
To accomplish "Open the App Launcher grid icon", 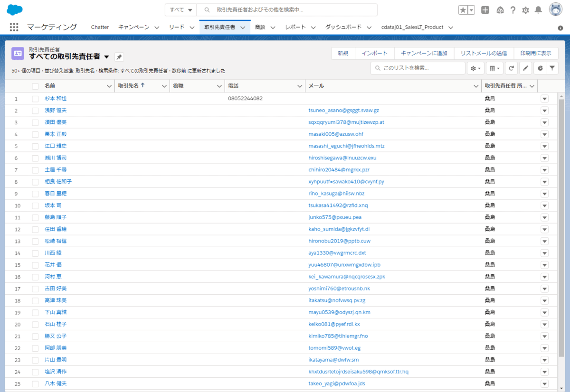I will tap(14, 27).
